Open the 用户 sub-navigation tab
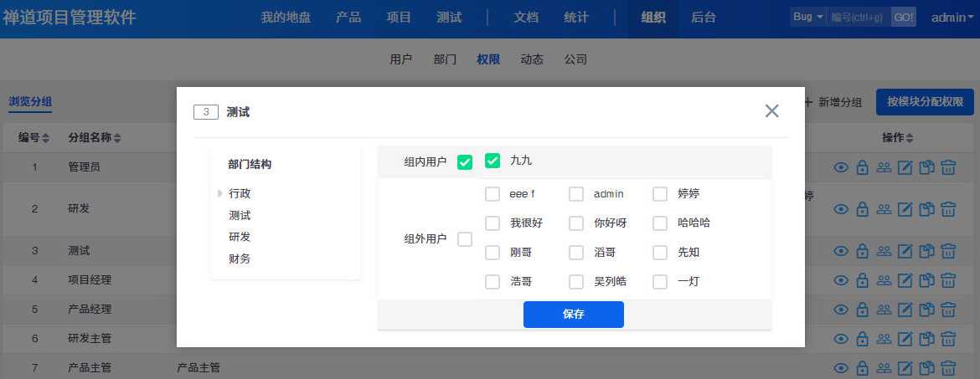This screenshot has height=379, width=980. click(401, 59)
